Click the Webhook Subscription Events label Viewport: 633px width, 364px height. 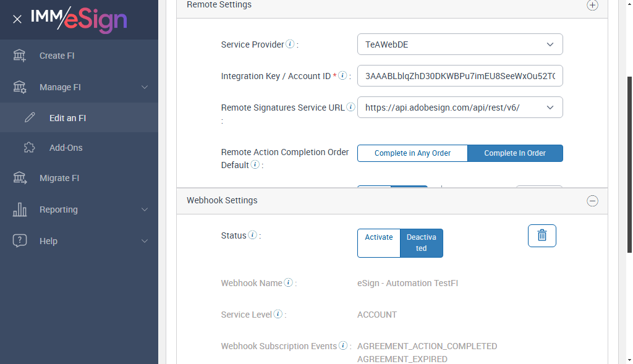279,346
